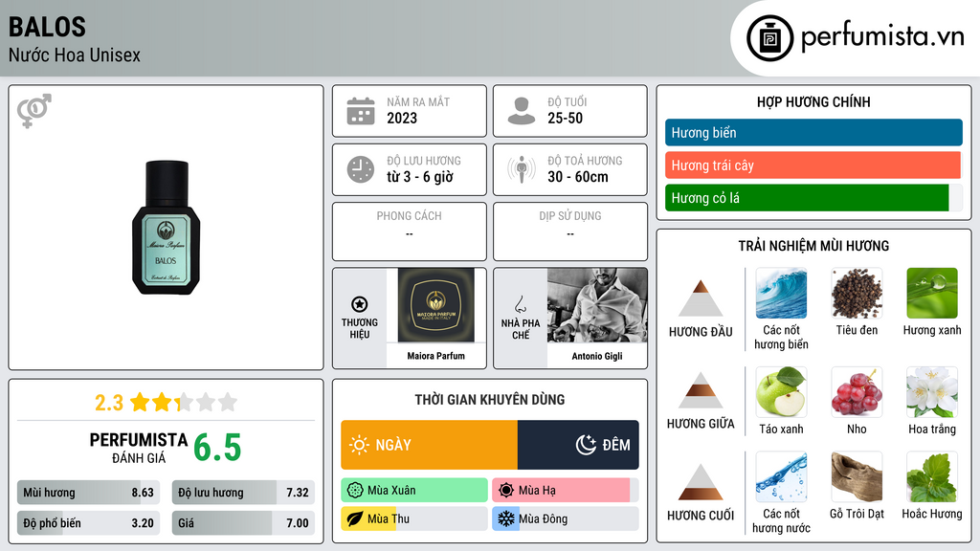This screenshot has height=551, width=980.
Task: Click the sillage projection icon
Action: (x=522, y=169)
